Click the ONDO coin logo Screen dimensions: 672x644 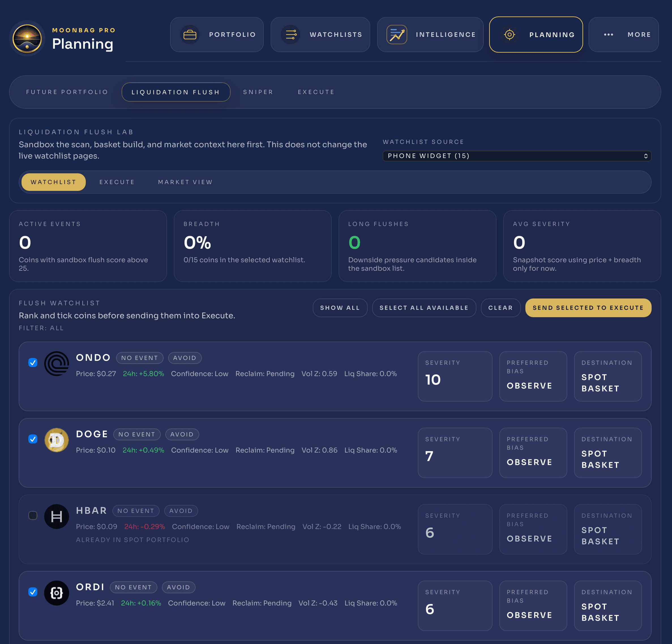(x=57, y=363)
